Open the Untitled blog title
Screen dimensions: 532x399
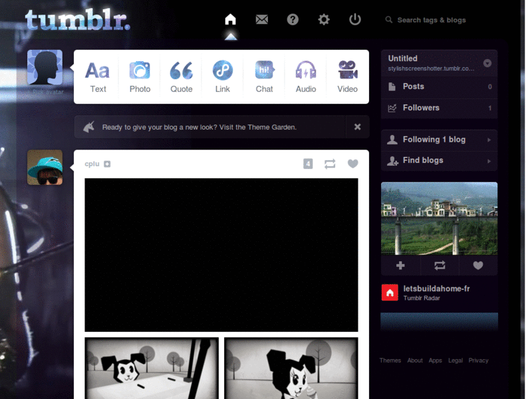[403, 59]
